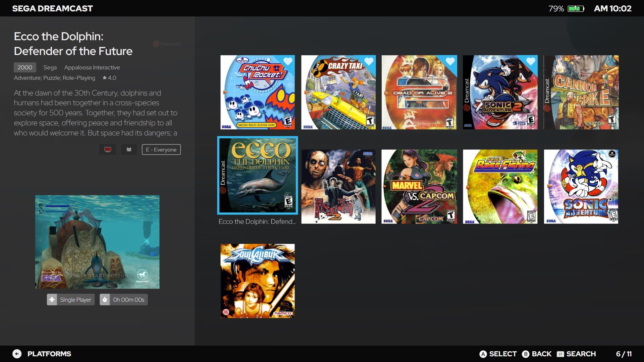Select the Cannon Spike game cover
The width and height of the screenshot is (644, 362).
tap(581, 93)
